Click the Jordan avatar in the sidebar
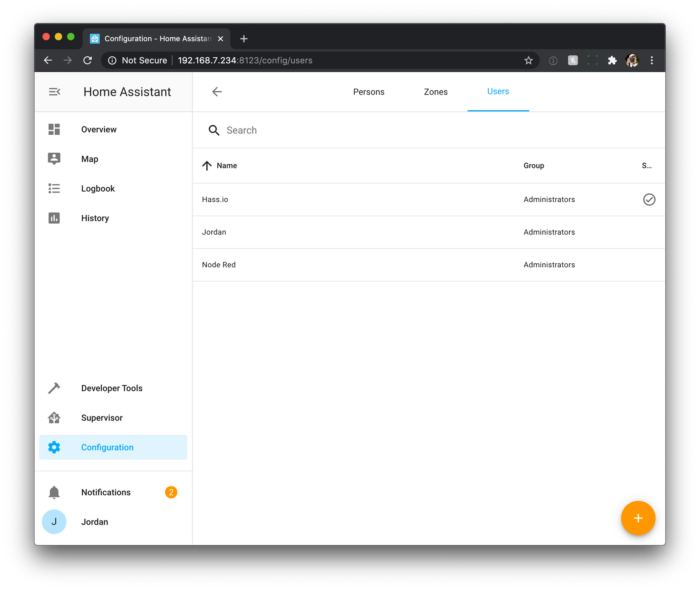This screenshot has width=700, height=591. click(54, 521)
